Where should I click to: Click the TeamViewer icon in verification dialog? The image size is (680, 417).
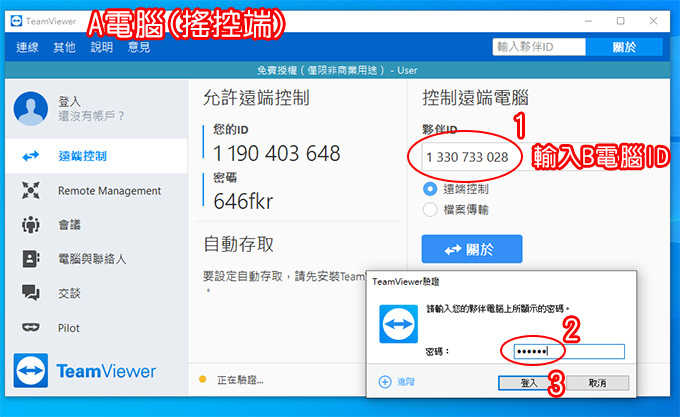point(399,324)
